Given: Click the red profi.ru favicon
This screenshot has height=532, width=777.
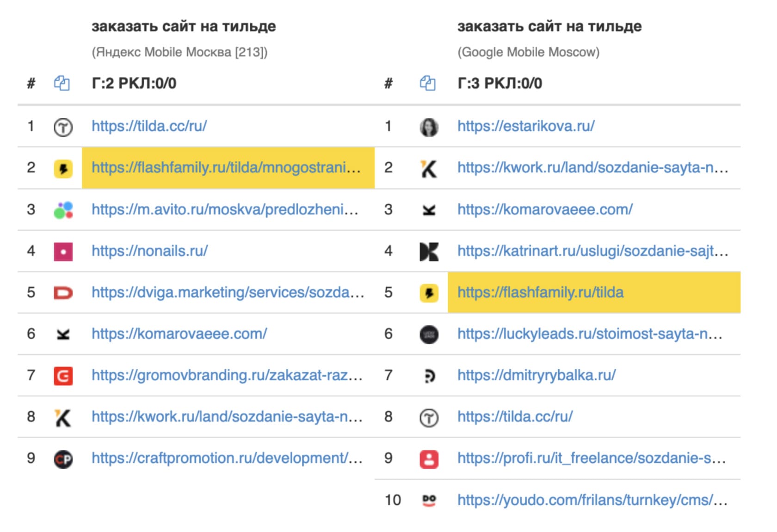Looking at the screenshot, I should point(429,459).
